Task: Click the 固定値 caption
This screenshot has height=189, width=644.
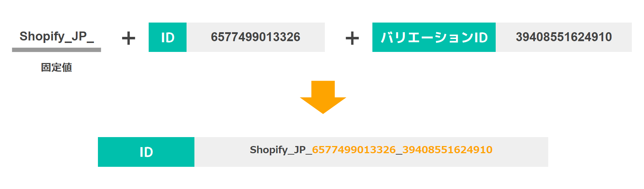Action: [56, 67]
